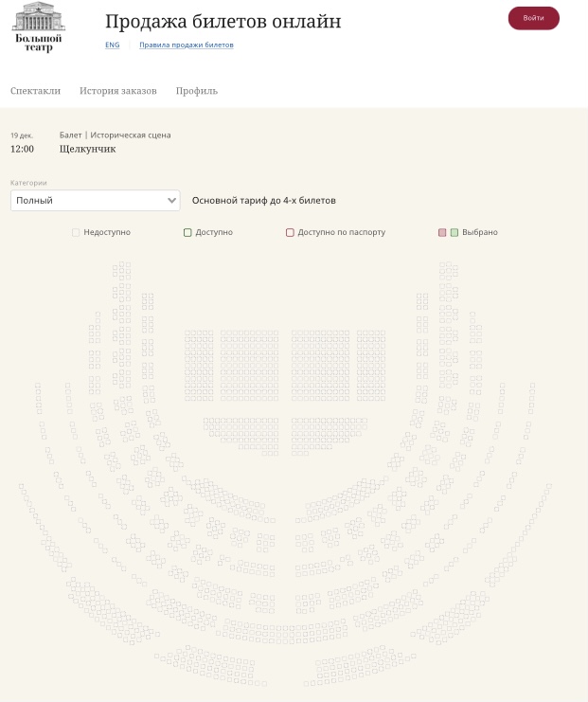This screenshot has height=702, width=588.
Task: Open Правила продажи билетов link
Action: tap(186, 45)
